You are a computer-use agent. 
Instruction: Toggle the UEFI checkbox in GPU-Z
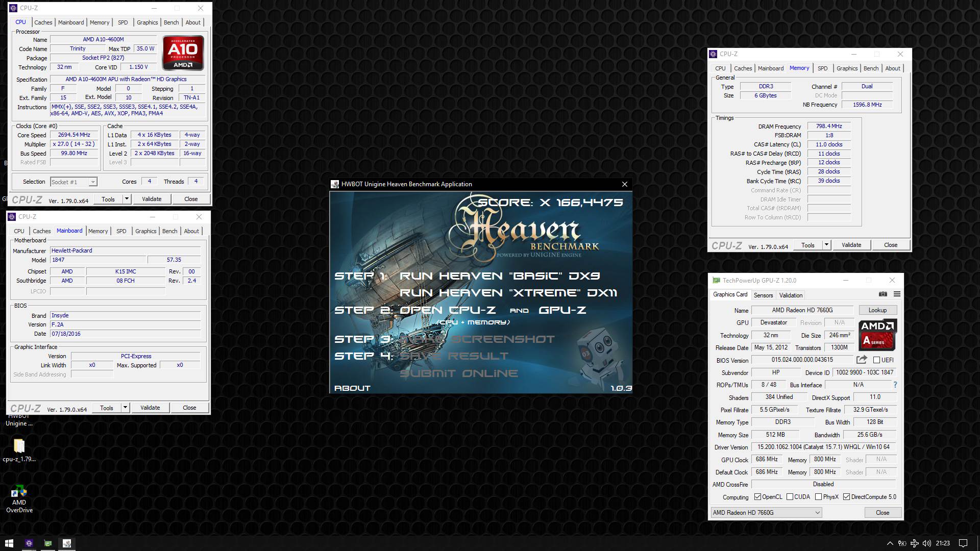pyautogui.click(x=876, y=360)
